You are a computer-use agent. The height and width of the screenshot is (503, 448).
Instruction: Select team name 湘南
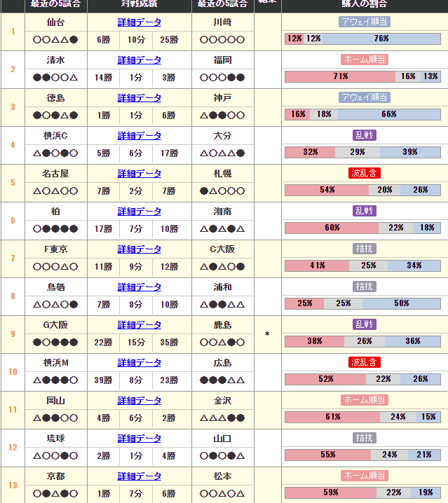pyautogui.click(x=222, y=212)
